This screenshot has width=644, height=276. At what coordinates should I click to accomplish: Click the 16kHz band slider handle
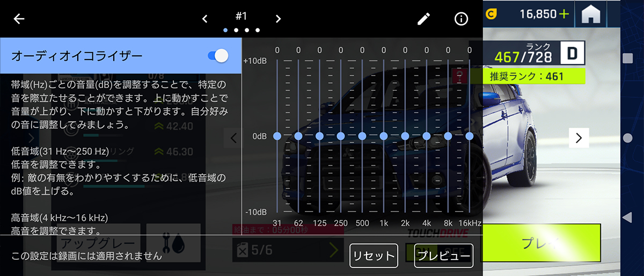470,136
